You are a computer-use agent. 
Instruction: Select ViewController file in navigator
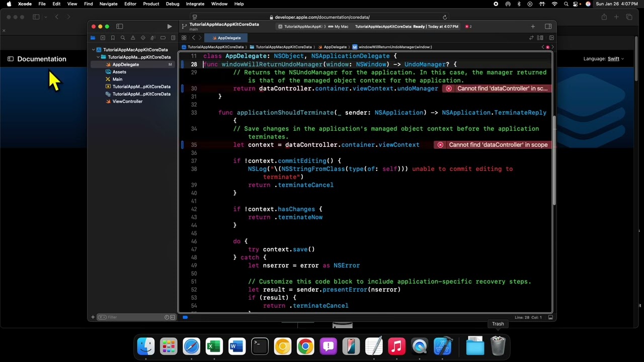coord(127,101)
